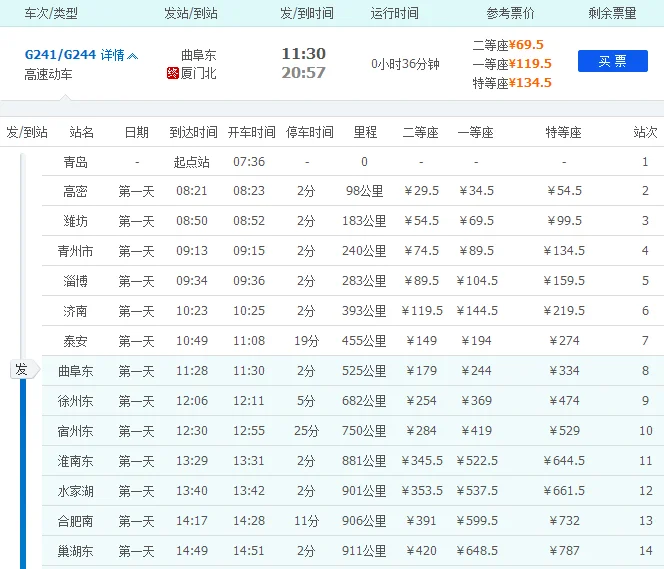
Task: Click ¥74.5 second class fare for 青州市
Action: click(x=421, y=251)
